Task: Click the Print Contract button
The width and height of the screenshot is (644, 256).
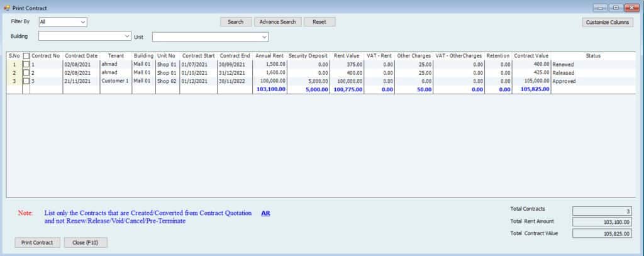Action: pyautogui.click(x=38, y=242)
